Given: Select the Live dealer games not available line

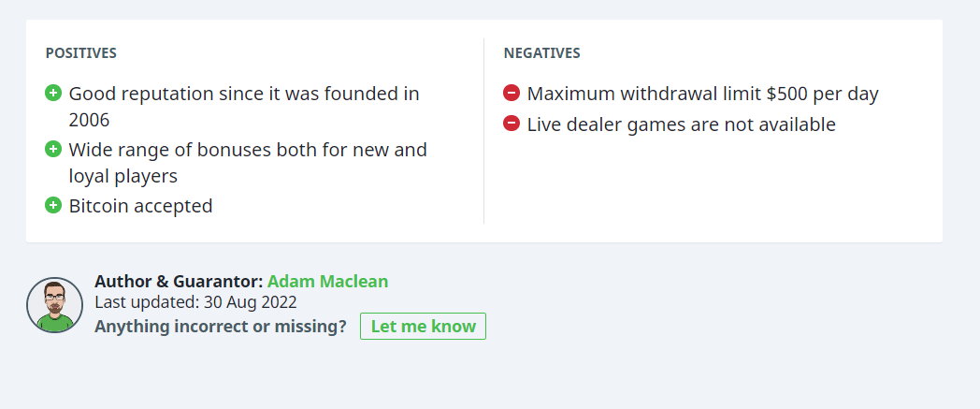Looking at the screenshot, I should tap(681, 124).
